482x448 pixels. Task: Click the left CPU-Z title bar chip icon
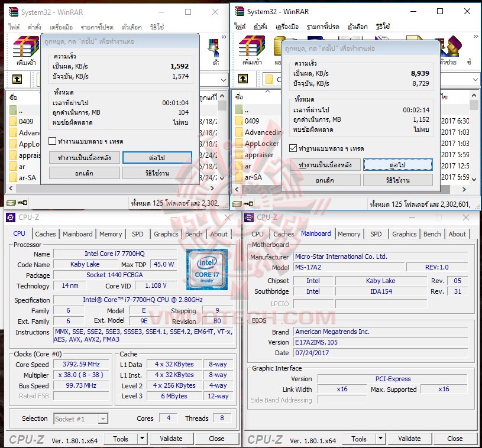click(11, 217)
